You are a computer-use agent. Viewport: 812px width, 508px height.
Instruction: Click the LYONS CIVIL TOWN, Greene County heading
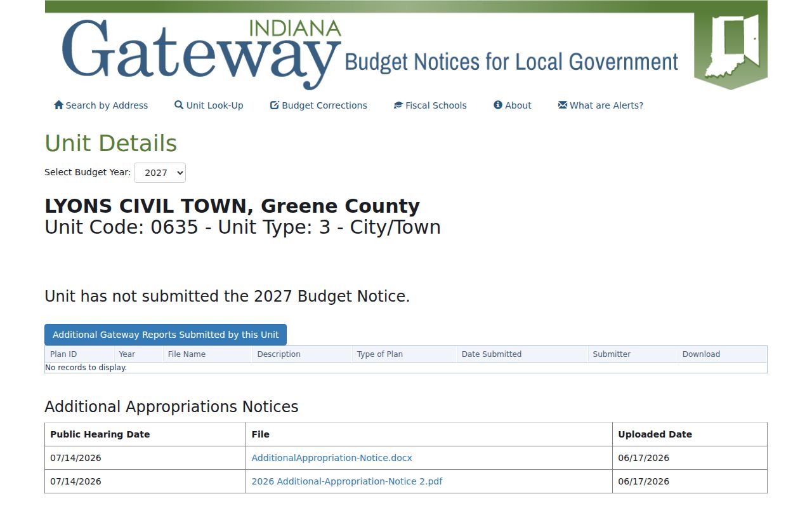coord(232,206)
